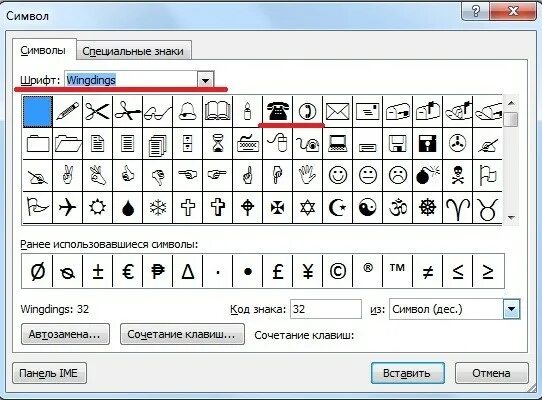Pick the hourglass symbol
The height and width of the screenshot is (400, 542).
[x=218, y=143]
